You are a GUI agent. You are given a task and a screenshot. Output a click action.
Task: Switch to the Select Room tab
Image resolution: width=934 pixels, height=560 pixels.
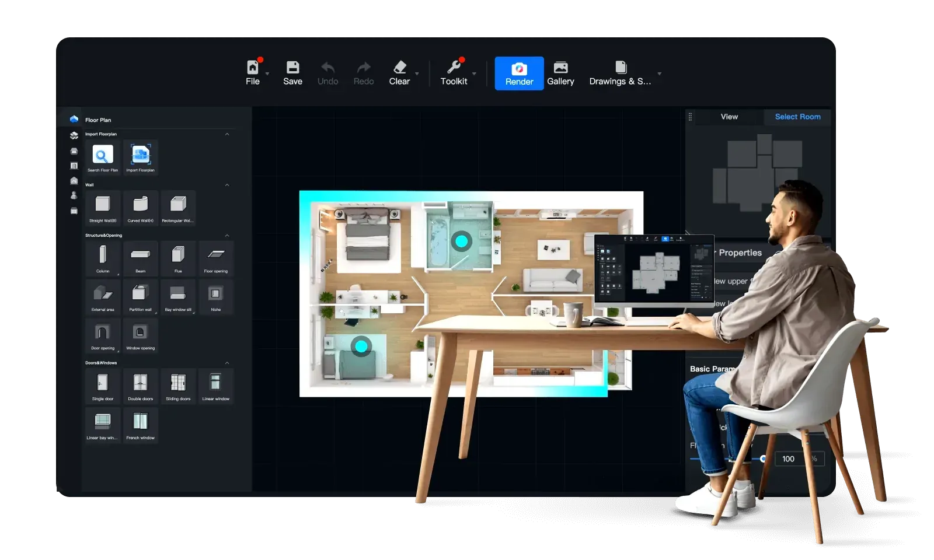pyautogui.click(x=797, y=117)
